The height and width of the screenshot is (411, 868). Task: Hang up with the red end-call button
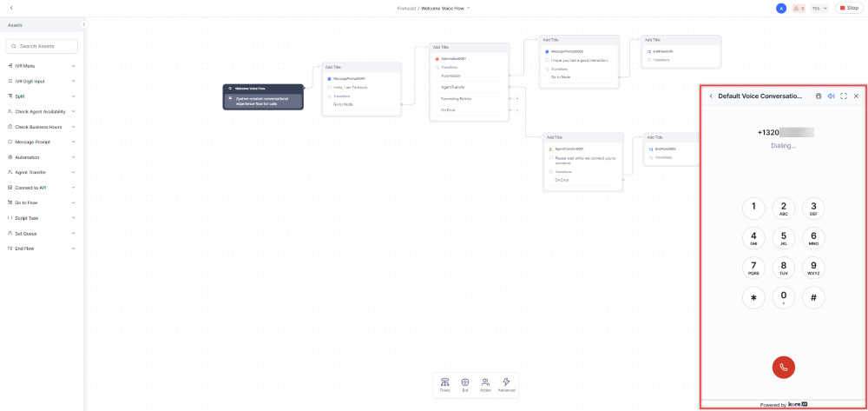click(x=783, y=367)
